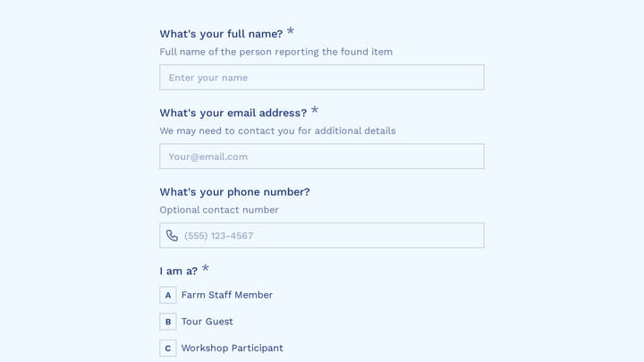Choose Tour Guest
Screen dimensions: 644x362
coord(207,322)
